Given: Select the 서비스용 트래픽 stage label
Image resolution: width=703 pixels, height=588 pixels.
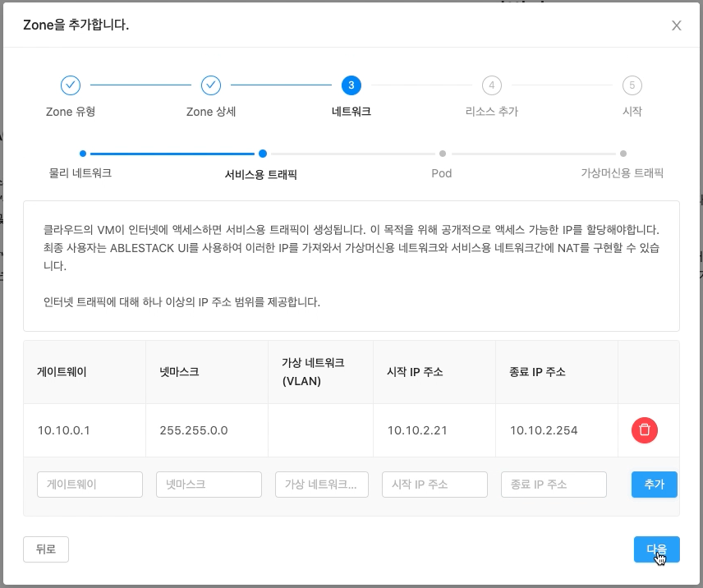Looking at the screenshot, I should [263, 173].
